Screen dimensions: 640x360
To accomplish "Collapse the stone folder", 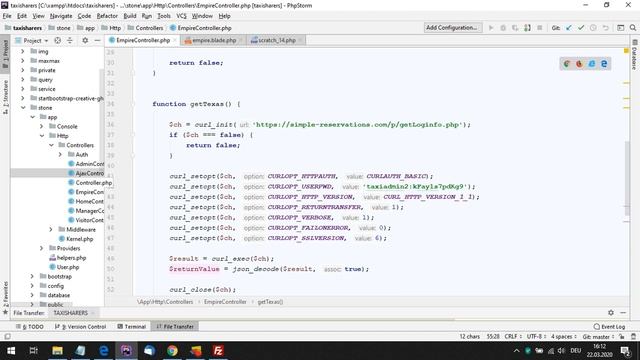I will tap(23, 108).
